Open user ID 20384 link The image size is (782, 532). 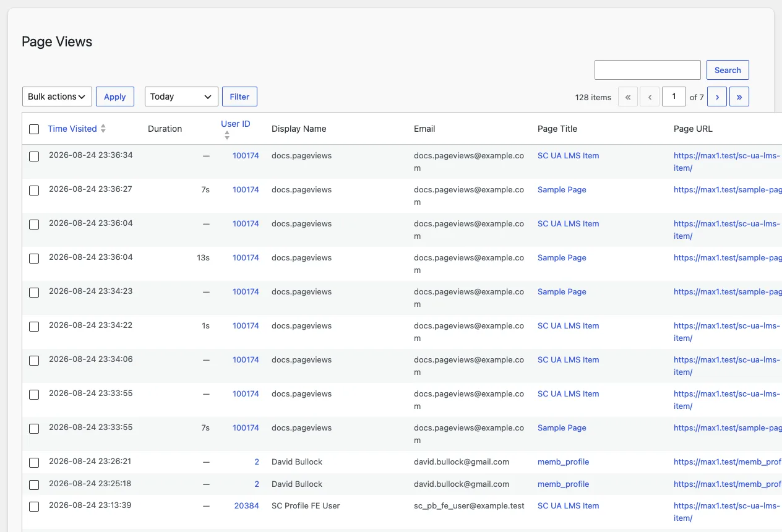tap(246, 505)
